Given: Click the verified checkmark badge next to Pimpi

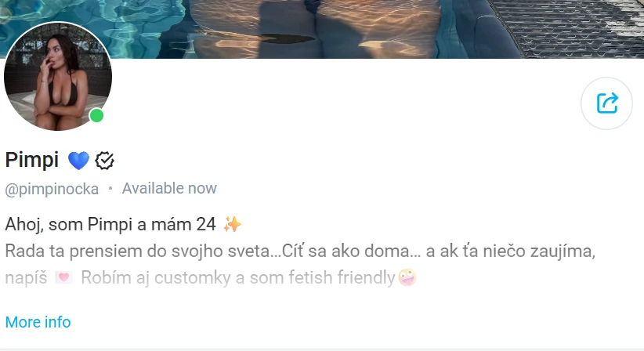Looking at the screenshot, I should click(104, 161).
